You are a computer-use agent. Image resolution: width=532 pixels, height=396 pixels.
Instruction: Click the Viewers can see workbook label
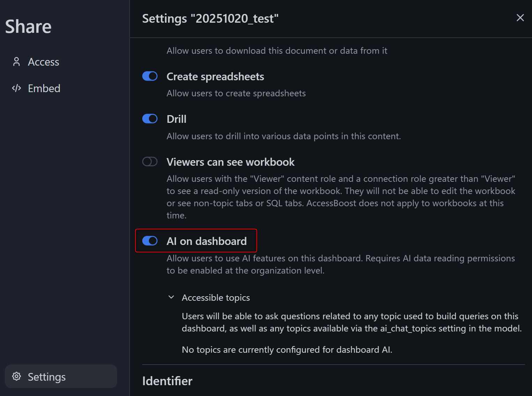(x=230, y=162)
